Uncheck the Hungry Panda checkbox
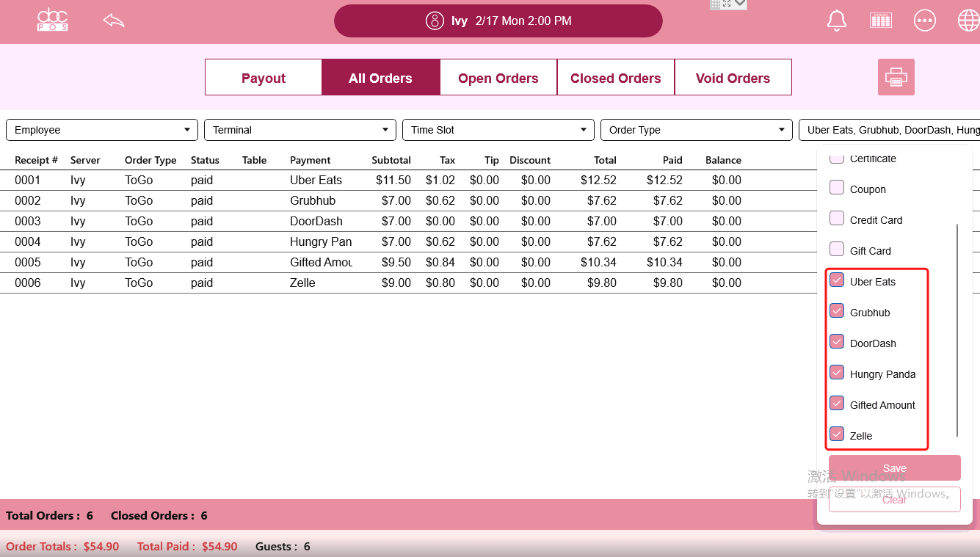 click(x=837, y=372)
